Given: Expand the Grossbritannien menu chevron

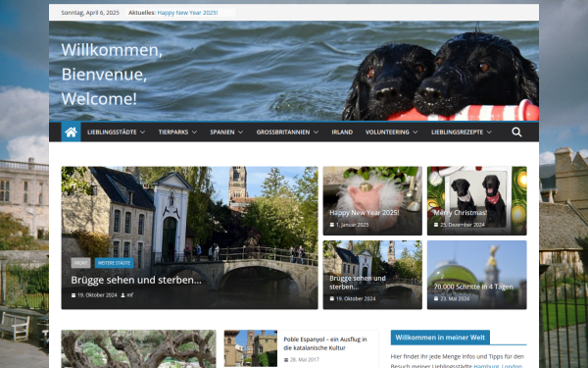Looking at the screenshot, I should point(316,132).
